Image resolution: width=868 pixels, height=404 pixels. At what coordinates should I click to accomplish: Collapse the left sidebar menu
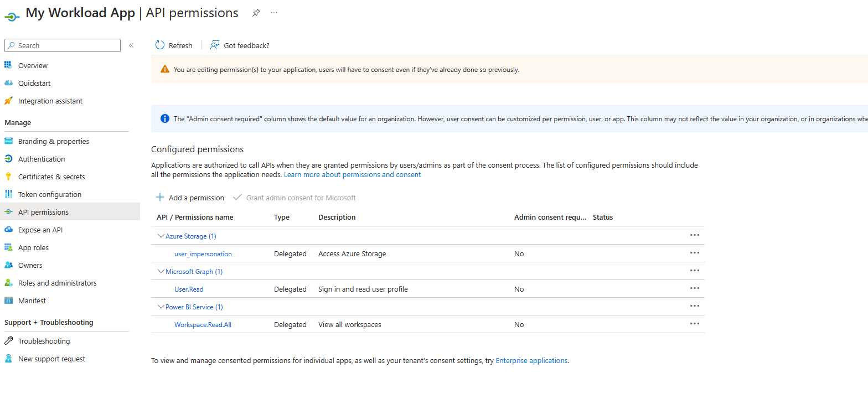click(131, 45)
